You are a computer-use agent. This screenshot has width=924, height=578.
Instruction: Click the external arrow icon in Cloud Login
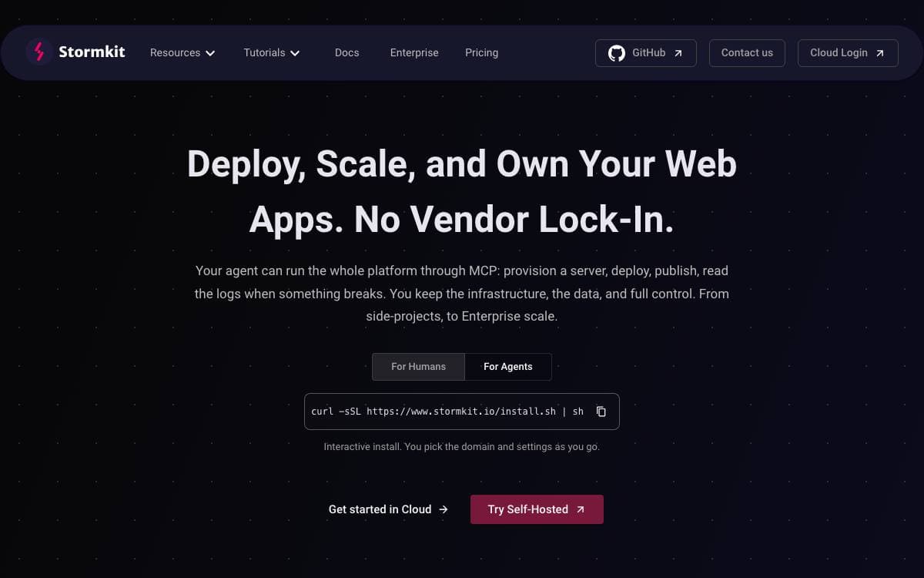coord(880,53)
